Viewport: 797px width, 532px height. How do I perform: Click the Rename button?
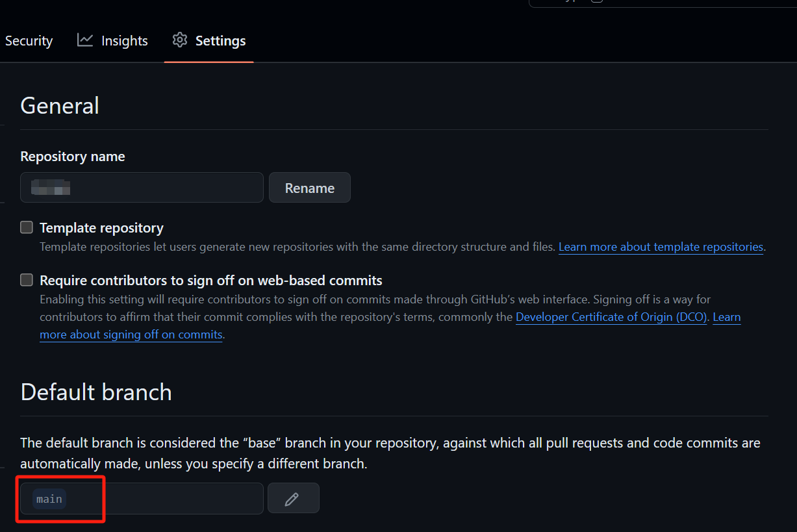click(x=310, y=188)
